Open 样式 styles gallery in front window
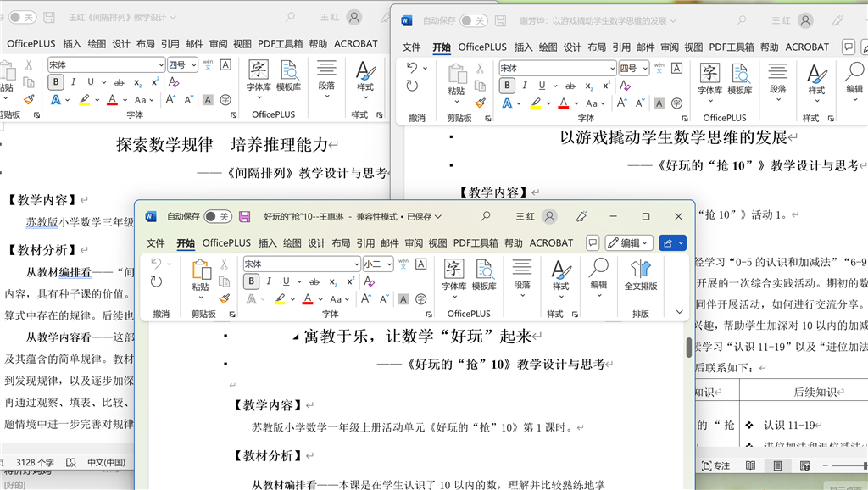 (560, 278)
